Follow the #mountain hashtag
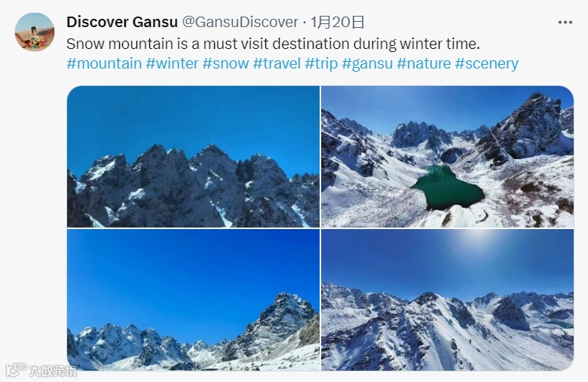The image size is (588, 382). pos(104,63)
